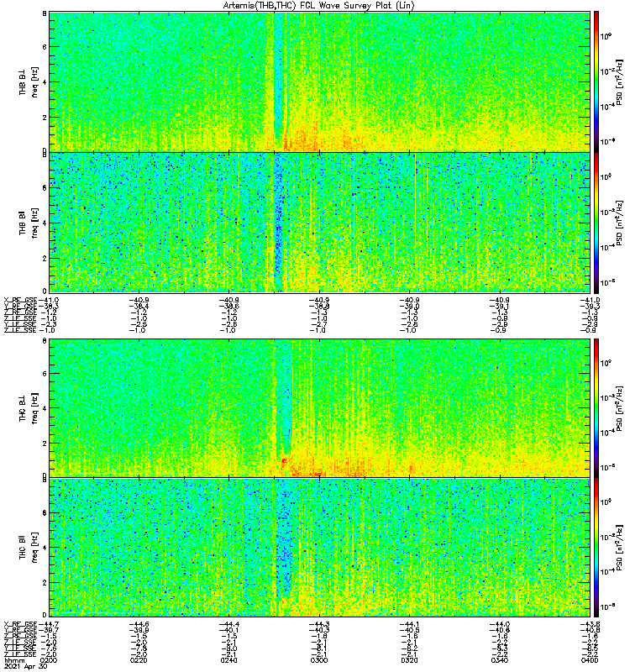The image size is (630, 672).
Task: Click the THB Y_RE_GSE value '-38.3'
Action: [x=48, y=307]
